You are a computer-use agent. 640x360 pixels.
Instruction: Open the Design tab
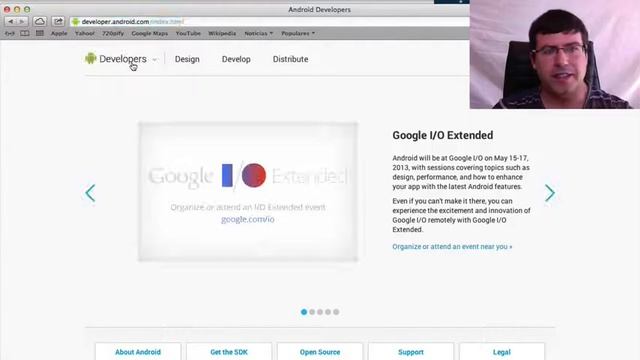(187, 59)
